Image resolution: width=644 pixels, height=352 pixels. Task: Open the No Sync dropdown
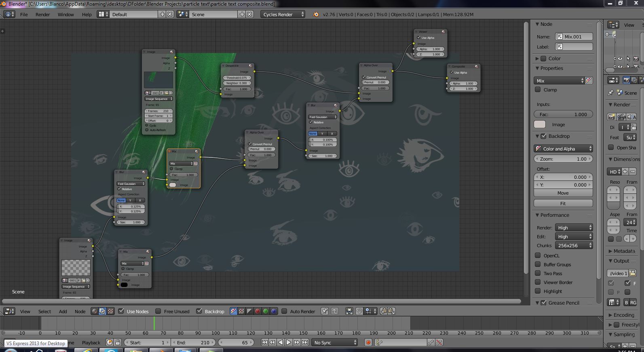coord(335,342)
